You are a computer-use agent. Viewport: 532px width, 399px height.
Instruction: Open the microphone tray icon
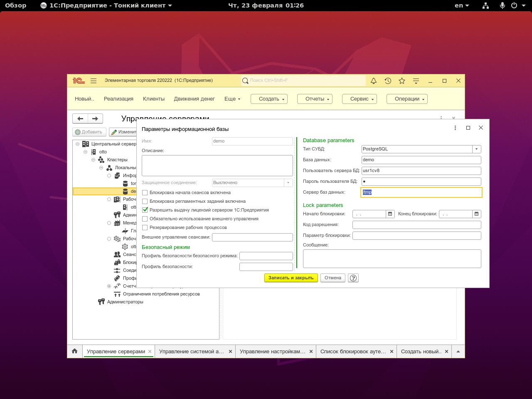(502, 5)
